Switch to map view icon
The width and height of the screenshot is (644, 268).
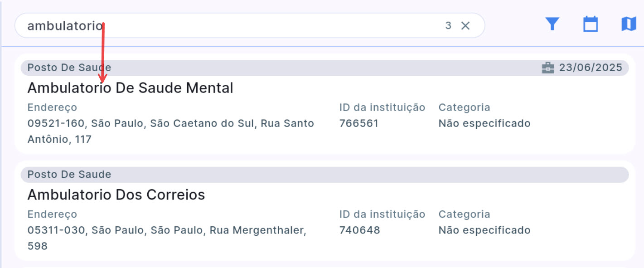[x=629, y=24]
